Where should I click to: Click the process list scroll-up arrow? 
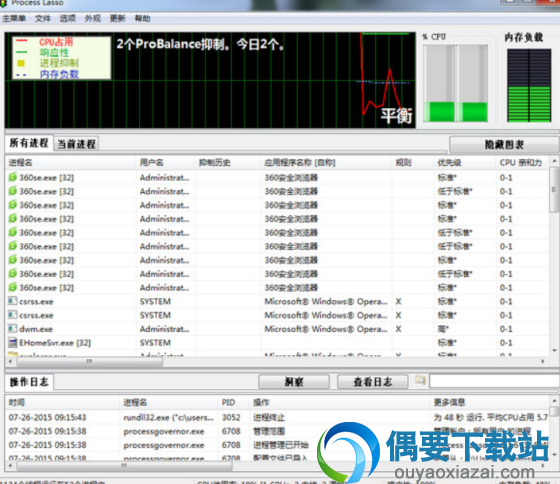point(554,161)
